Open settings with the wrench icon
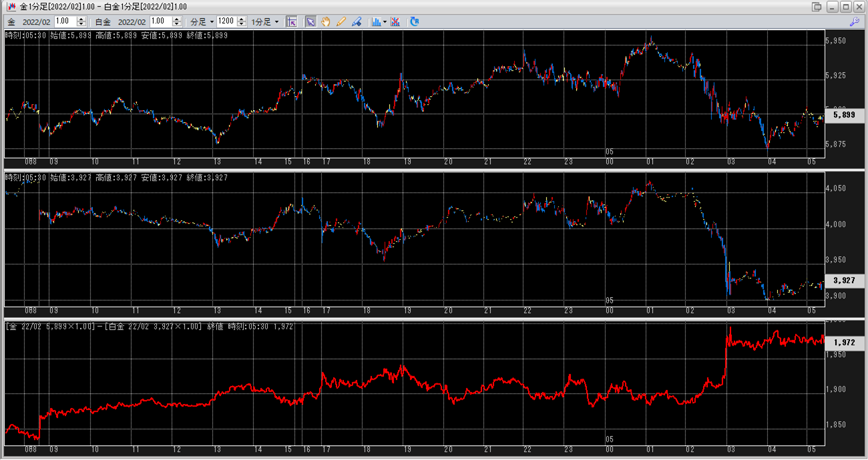 854,21
